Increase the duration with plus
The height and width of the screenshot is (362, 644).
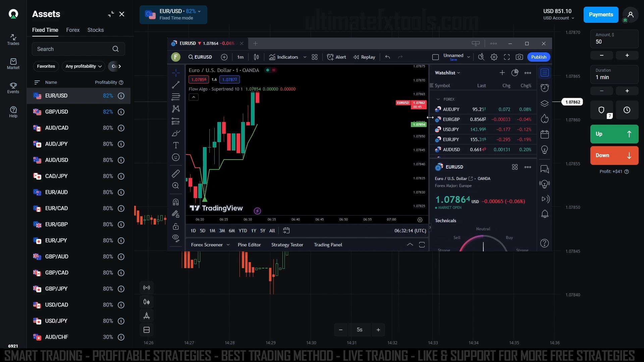click(x=627, y=91)
